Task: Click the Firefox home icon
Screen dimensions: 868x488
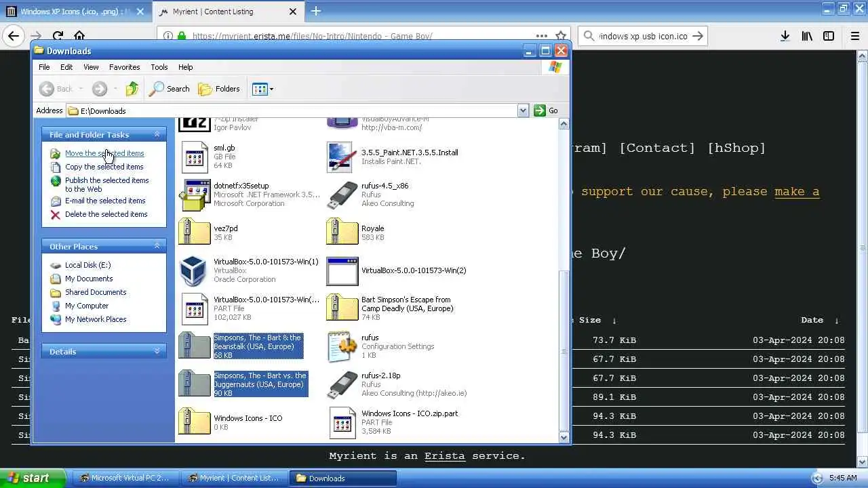Action: 79,36
